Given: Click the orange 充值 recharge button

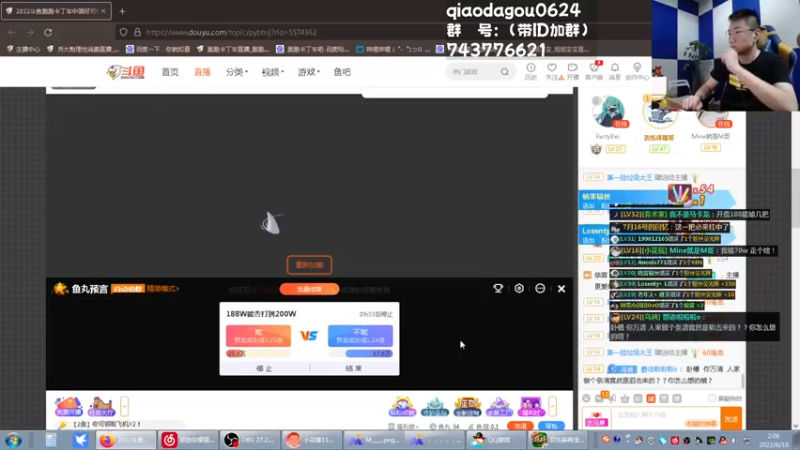Looking at the screenshot, I should tap(520, 426).
